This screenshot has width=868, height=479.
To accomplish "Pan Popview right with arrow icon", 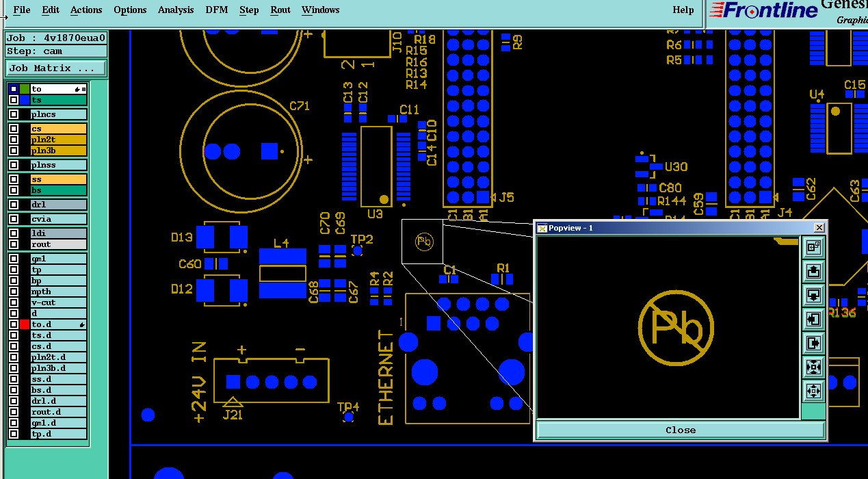I will coord(813,343).
